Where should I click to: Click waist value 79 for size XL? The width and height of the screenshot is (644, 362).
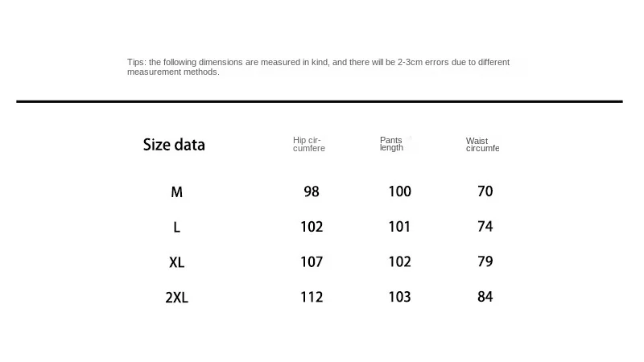[485, 261]
